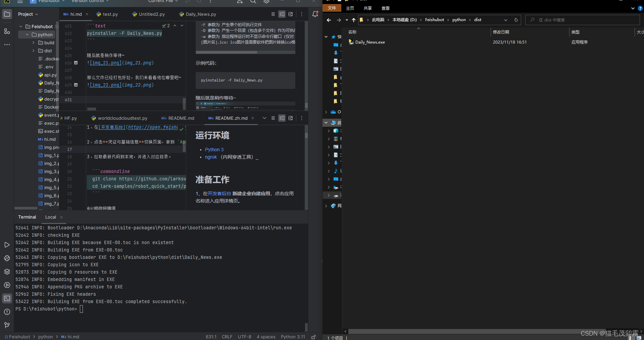Switch to the Untitled2.py tab
This screenshot has width=644, height=340.
[148, 14]
